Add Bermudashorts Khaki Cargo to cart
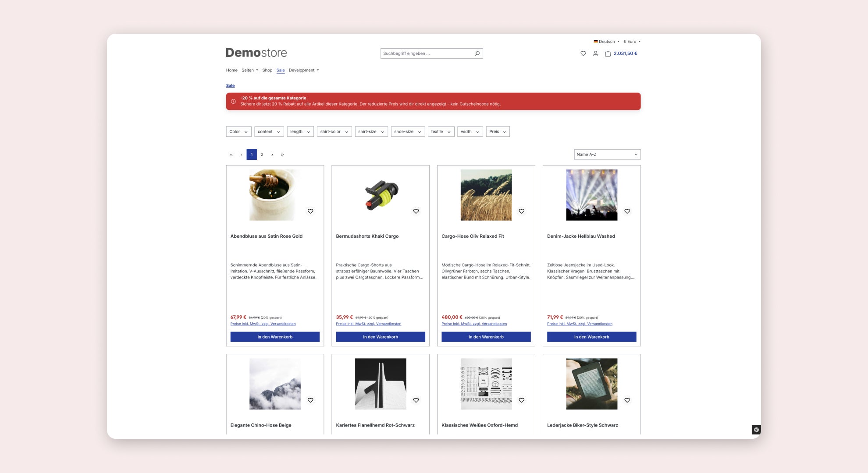Screen dimensions: 868x473 (381, 337)
